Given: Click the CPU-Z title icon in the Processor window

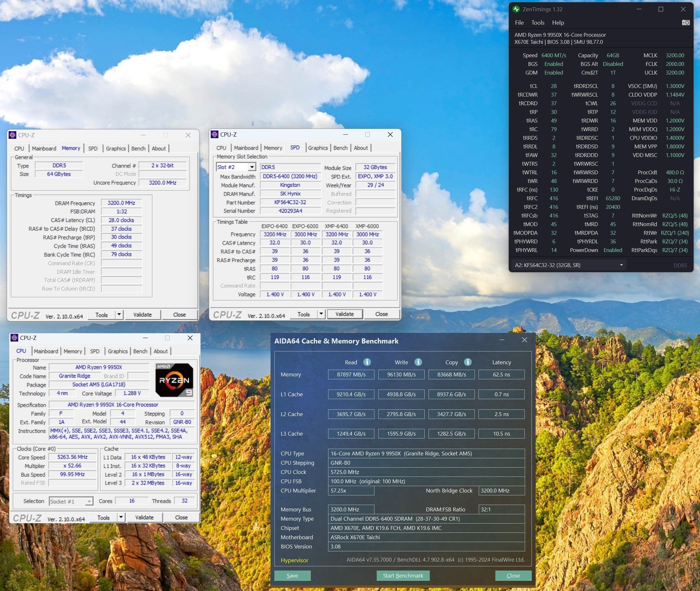Looking at the screenshot, I should tap(14, 338).
